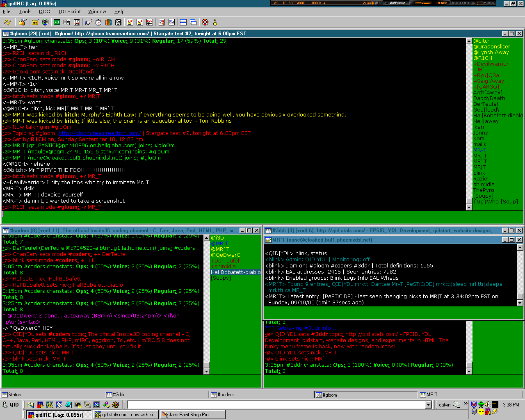Viewport: 525px width, 420px height.
Task: Click the #gloom chat scrollbar down arrow
Action: [x=469, y=208]
